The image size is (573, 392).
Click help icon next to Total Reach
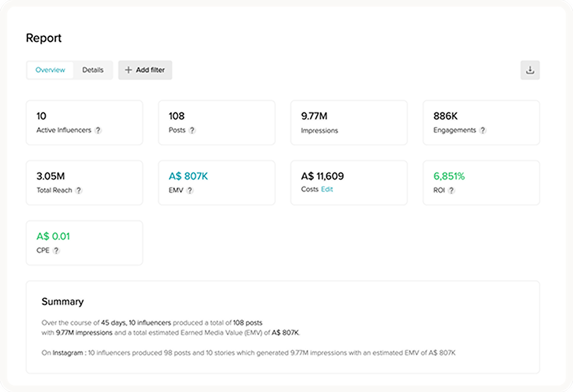pyautogui.click(x=78, y=190)
